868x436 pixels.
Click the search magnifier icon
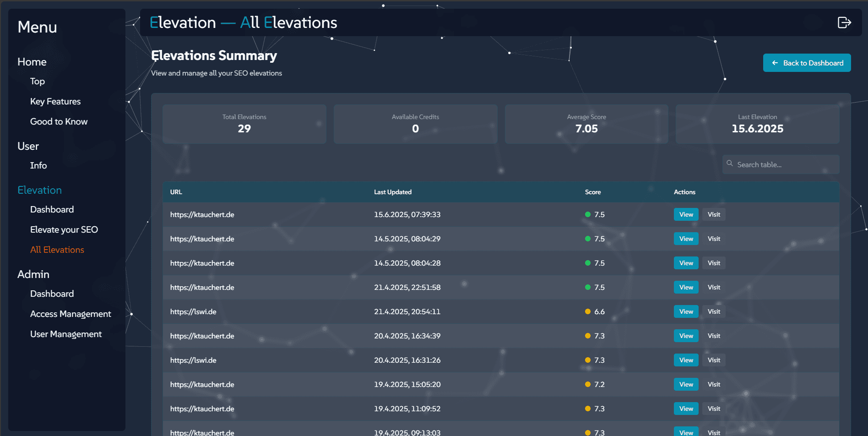point(730,163)
